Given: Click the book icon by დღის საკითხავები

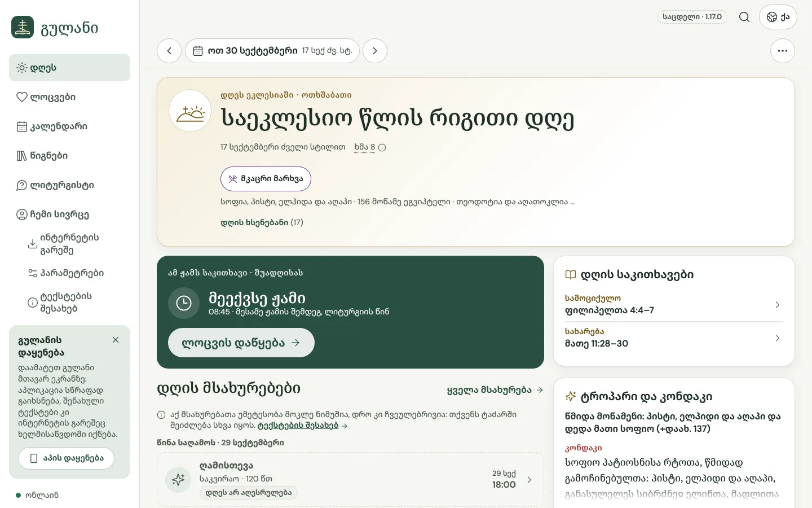Looking at the screenshot, I should (x=571, y=275).
